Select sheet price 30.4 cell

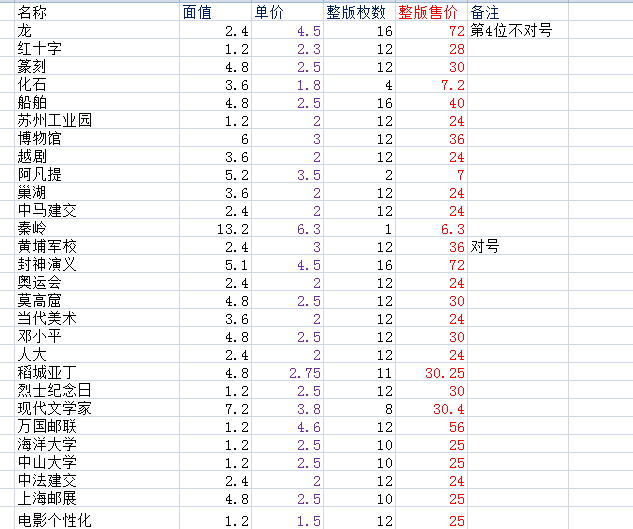click(432, 409)
